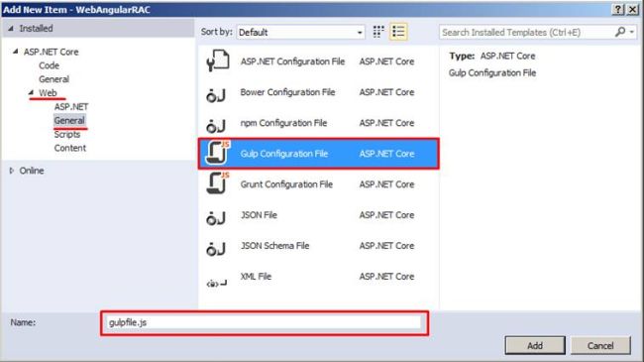Click 'ASP.NET Core' in the JSON File row
This screenshot has width=644, height=362.
coord(386,215)
